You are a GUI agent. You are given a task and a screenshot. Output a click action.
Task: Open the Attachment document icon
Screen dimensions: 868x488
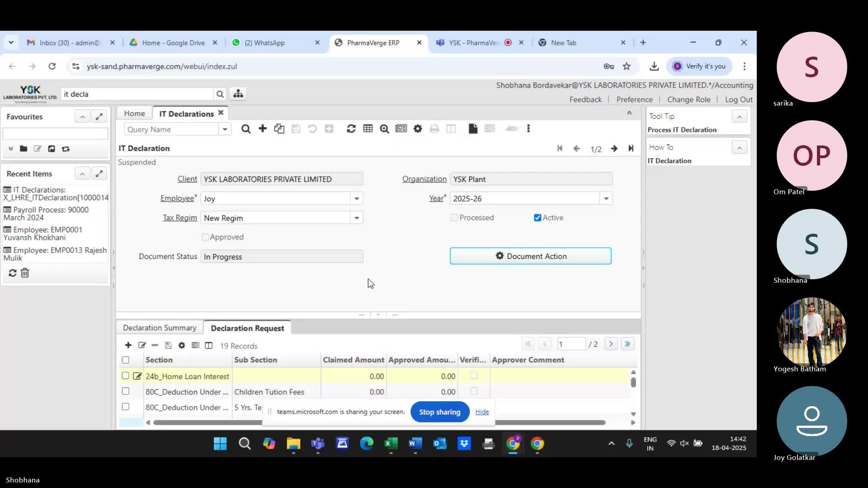click(473, 129)
